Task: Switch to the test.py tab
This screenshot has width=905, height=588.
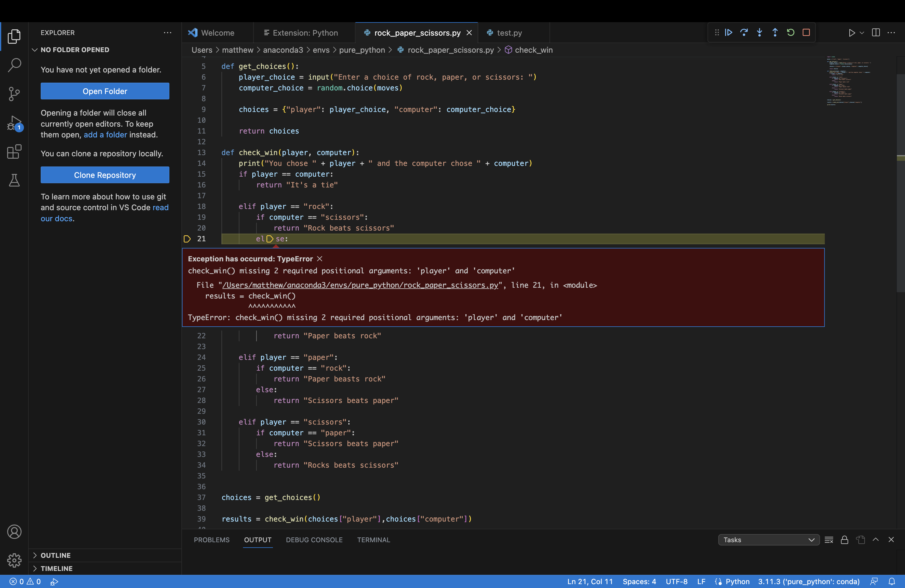Action: 509,33
